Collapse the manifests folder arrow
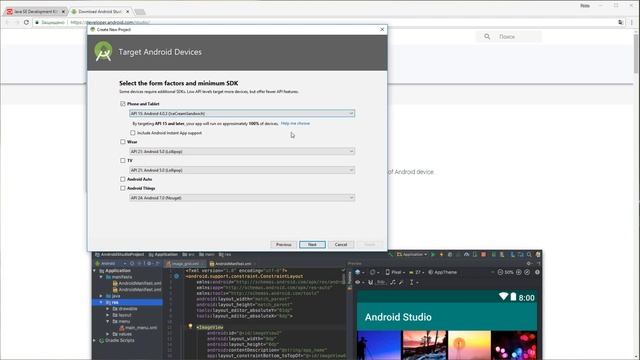The image size is (640, 360). click(101, 277)
